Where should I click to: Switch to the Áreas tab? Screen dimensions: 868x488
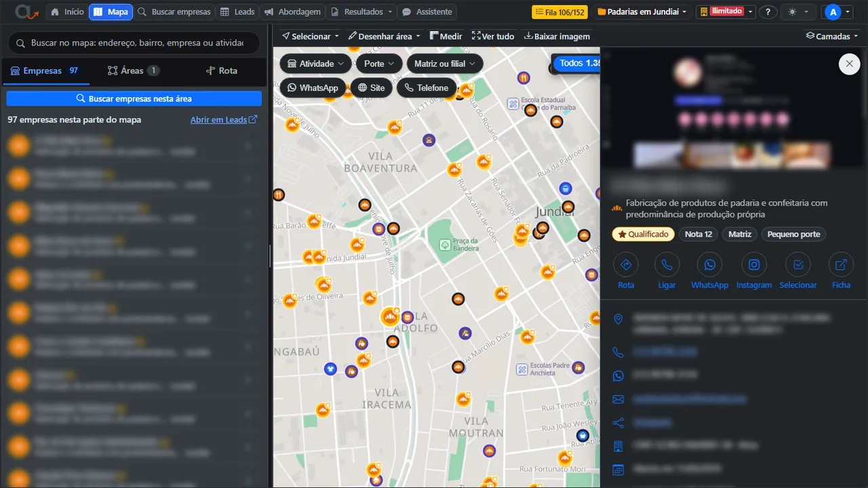pos(133,70)
